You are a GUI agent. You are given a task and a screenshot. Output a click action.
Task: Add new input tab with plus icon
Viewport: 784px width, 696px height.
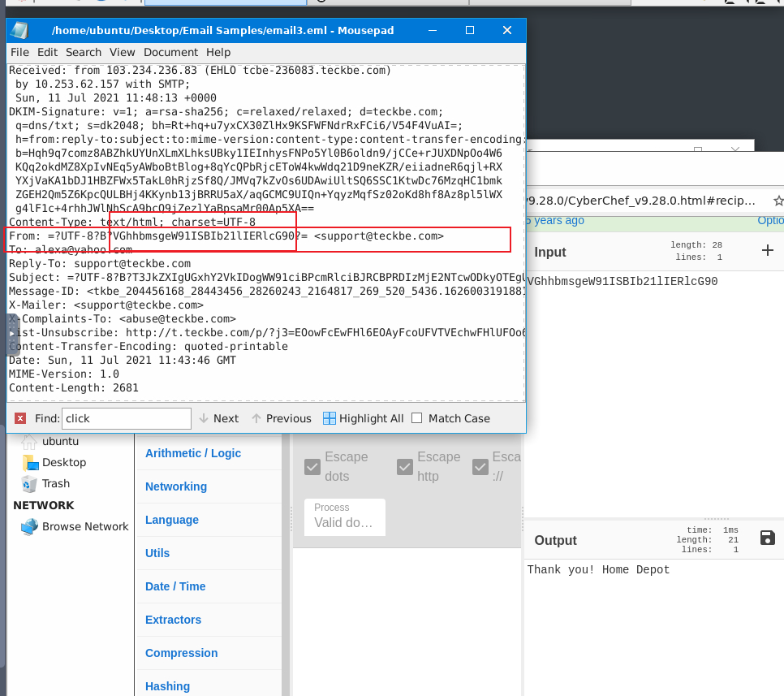[x=768, y=250]
